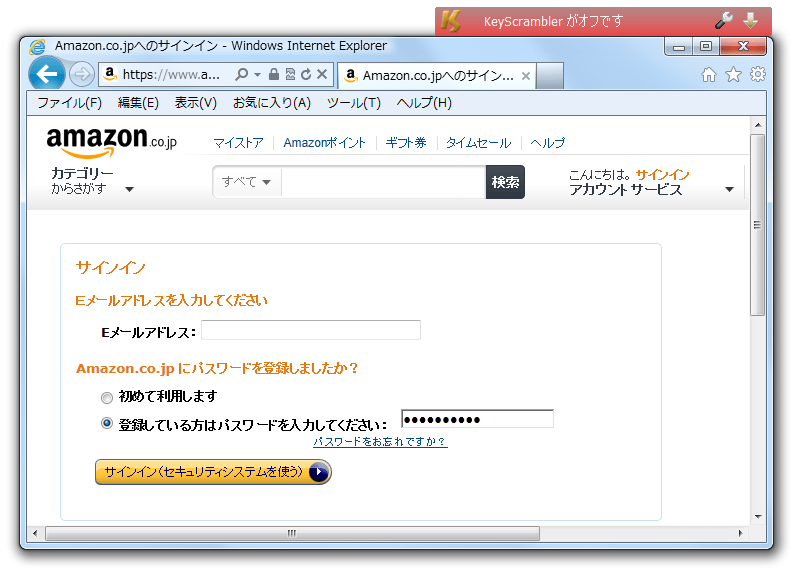Click Internet Explorer logo in title bar
This screenshot has height=574, width=796.
coord(38,47)
